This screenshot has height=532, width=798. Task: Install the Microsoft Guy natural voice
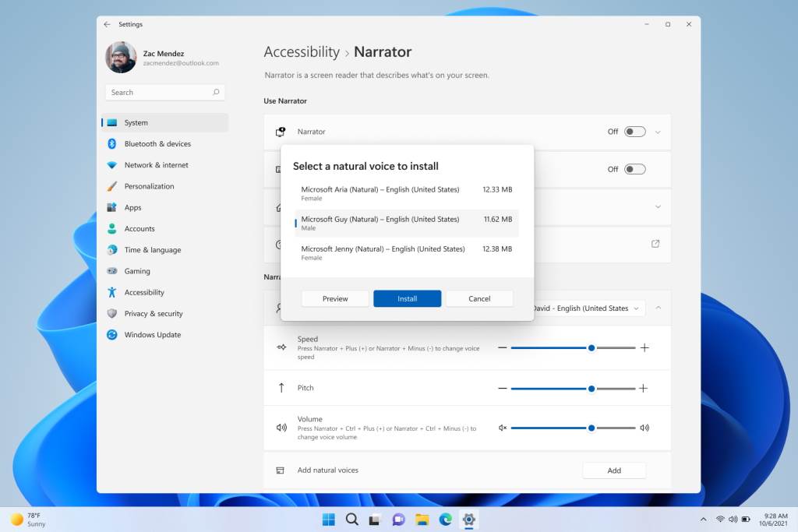pos(407,298)
